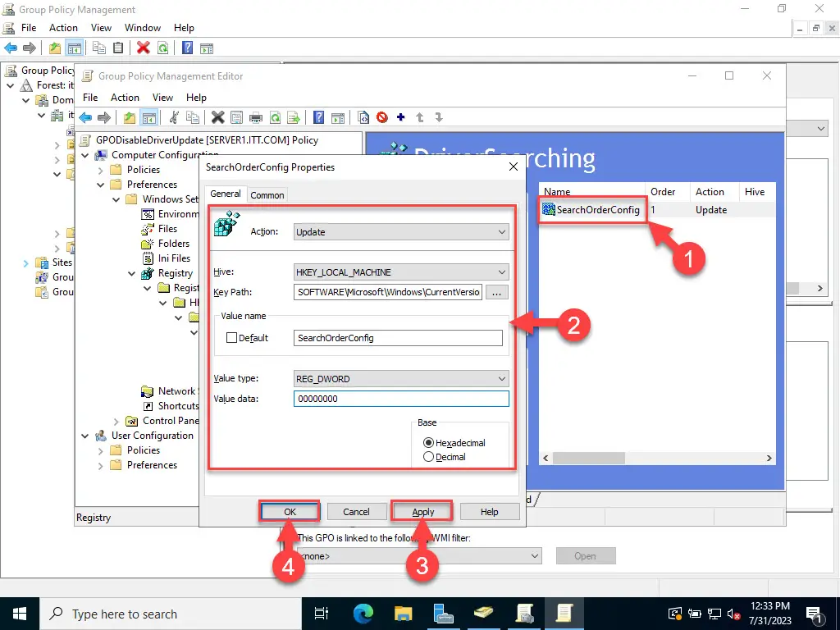Click Export List icon in Editor toolbar
This screenshot has height=630, width=840.
pos(294,117)
